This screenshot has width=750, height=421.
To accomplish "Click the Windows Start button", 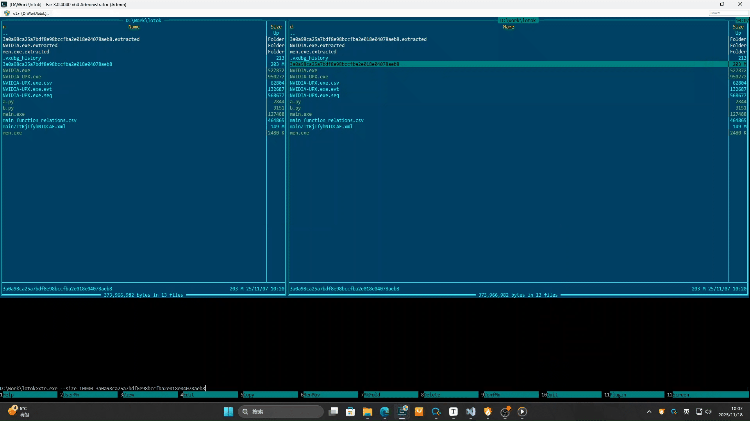I will pos(227,411).
